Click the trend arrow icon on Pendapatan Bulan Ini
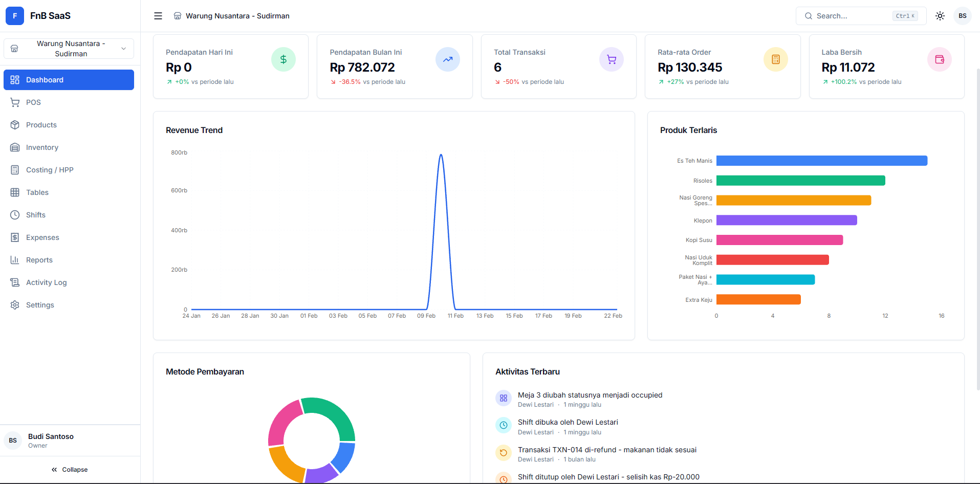 (447, 60)
